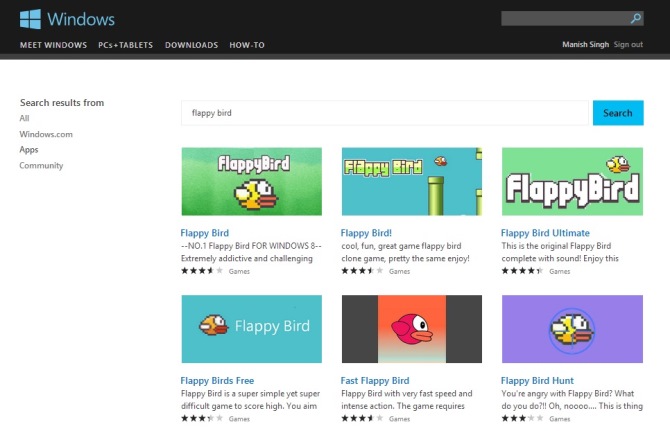This screenshot has height=431, width=670.
Task: Open the Flappy Birds Free thumbnail
Action: pos(251,329)
